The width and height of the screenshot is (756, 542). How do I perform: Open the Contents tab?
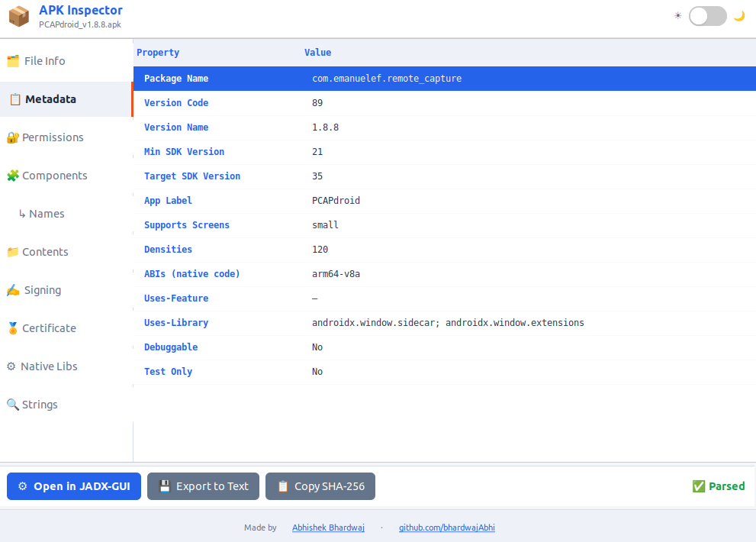(66, 251)
